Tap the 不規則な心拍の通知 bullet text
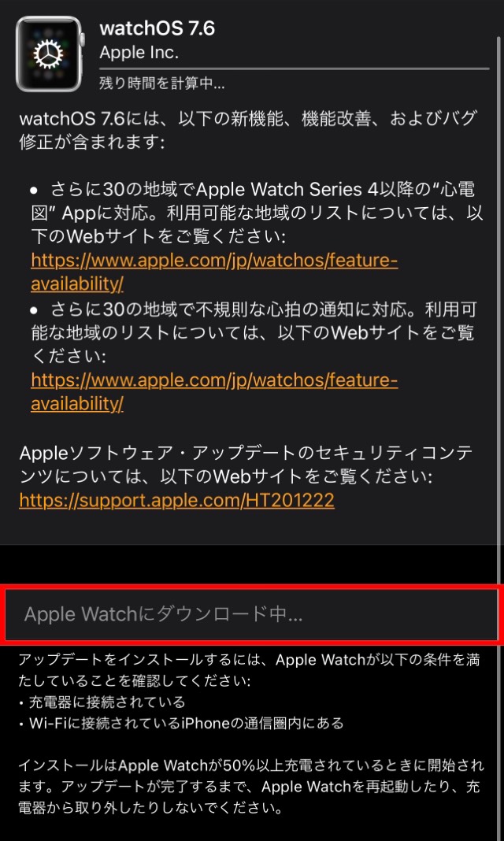 (x=252, y=332)
